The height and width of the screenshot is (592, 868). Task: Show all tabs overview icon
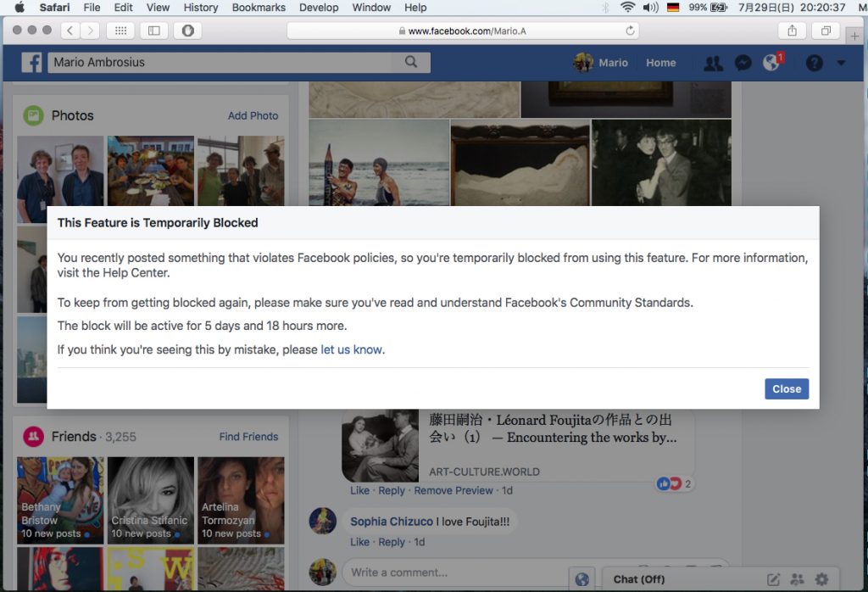pyautogui.click(x=826, y=31)
